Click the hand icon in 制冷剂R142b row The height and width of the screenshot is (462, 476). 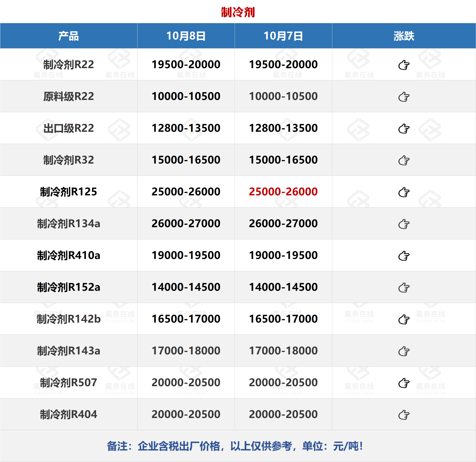coord(404,319)
